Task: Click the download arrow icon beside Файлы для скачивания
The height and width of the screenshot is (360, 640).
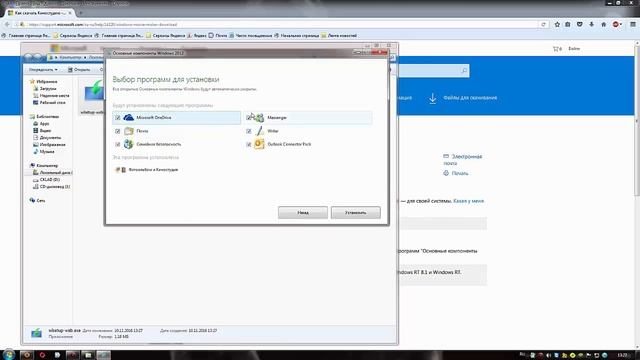Action: [x=432, y=98]
